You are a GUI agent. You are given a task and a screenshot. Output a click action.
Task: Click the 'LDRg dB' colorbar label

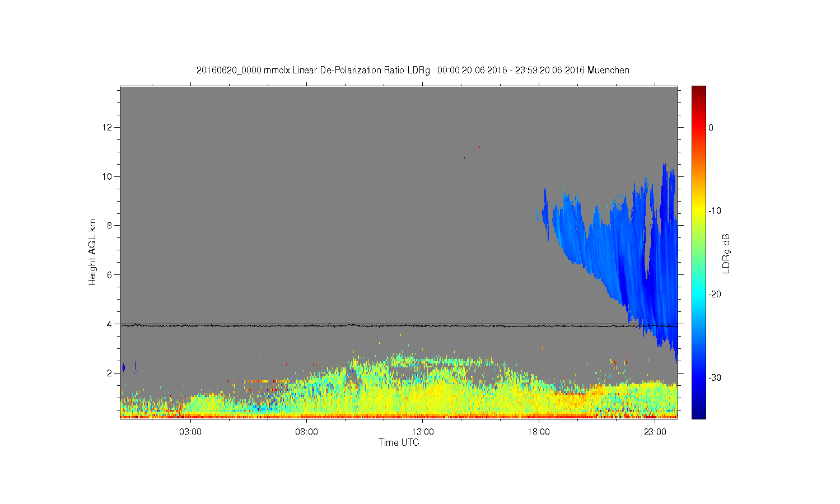pos(726,253)
